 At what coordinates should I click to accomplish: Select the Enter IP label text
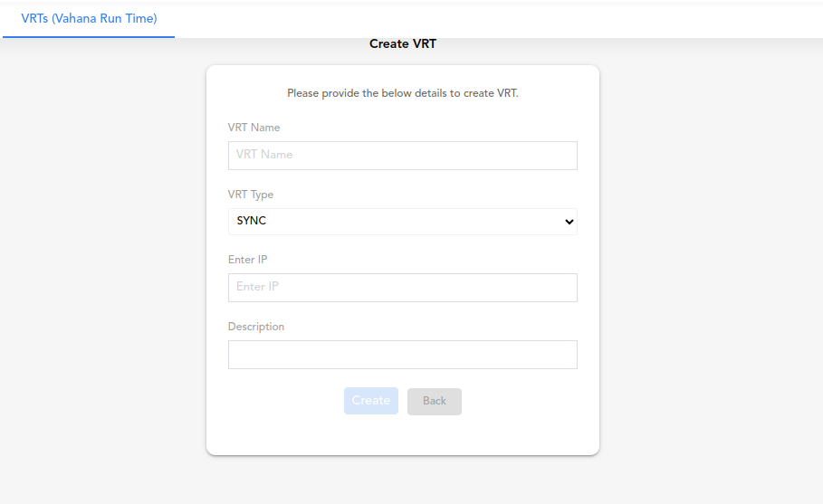(x=247, y=260)
